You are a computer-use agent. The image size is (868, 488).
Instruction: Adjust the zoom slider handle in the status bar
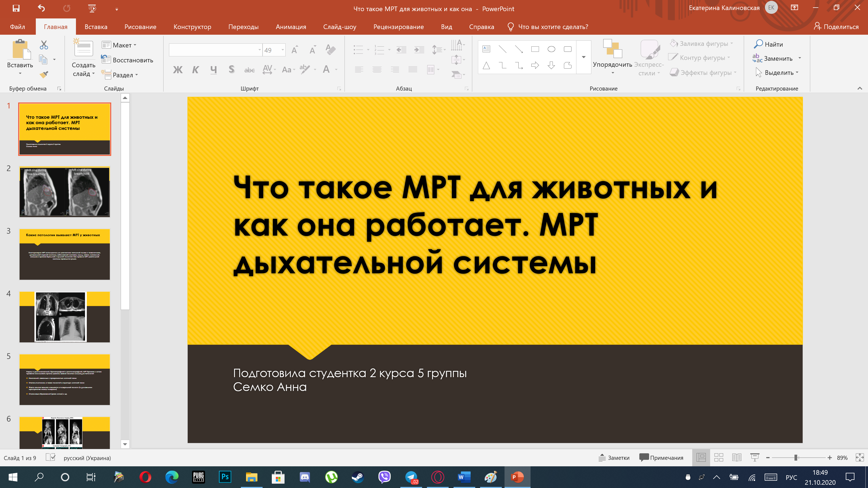pyautogui.click(x=796, y=457)
